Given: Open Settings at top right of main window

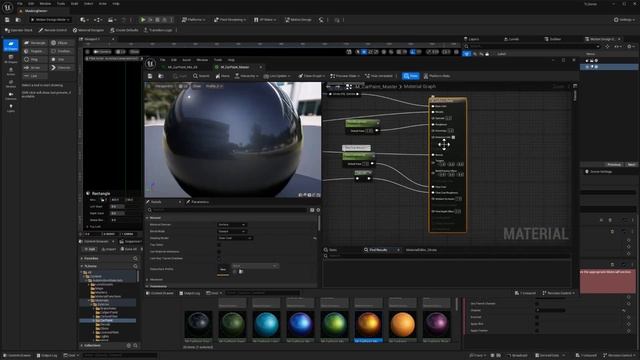Looking at the screenshot, I should [624, 20].
